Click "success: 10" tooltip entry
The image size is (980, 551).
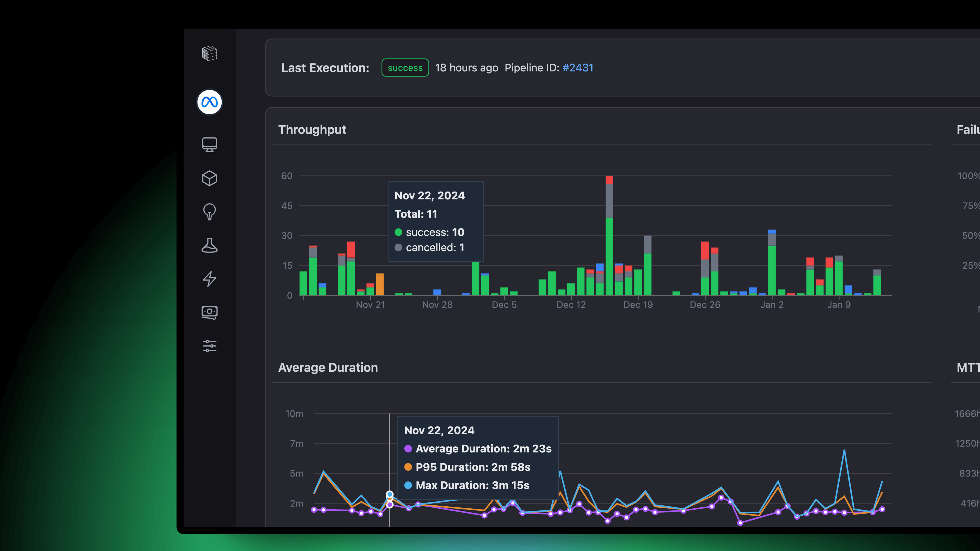(430, 232)
